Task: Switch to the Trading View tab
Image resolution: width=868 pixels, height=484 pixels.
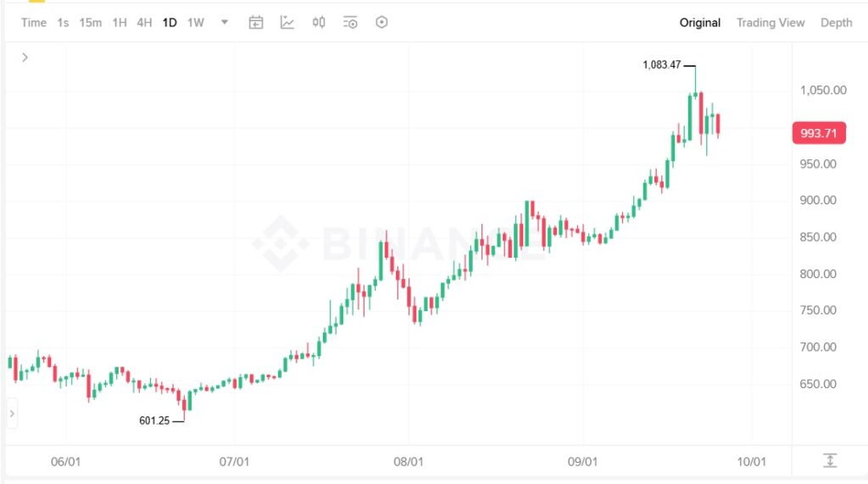Action: pyautogui.click(x=771, y=23)
